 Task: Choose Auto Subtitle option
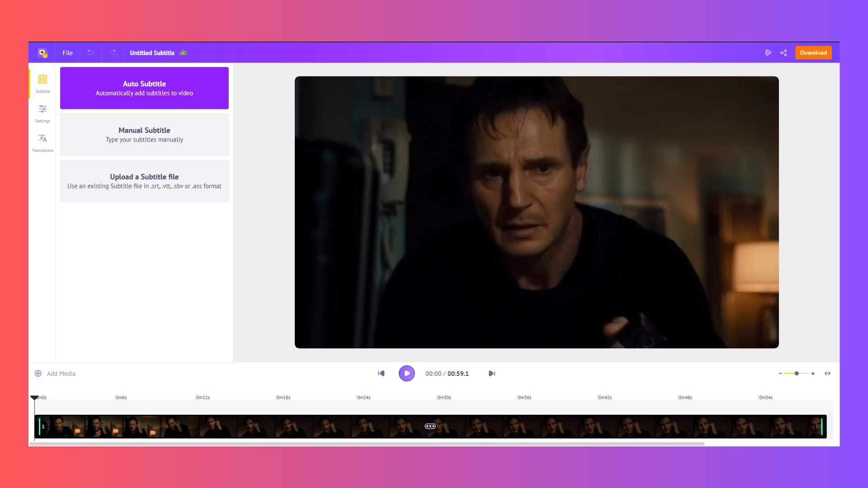tap(144, 88)
